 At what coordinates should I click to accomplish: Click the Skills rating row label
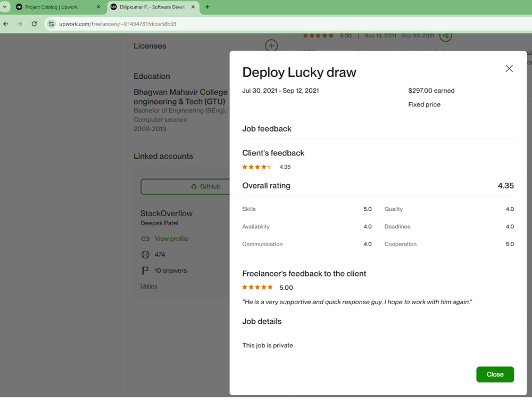coord(248,209)
